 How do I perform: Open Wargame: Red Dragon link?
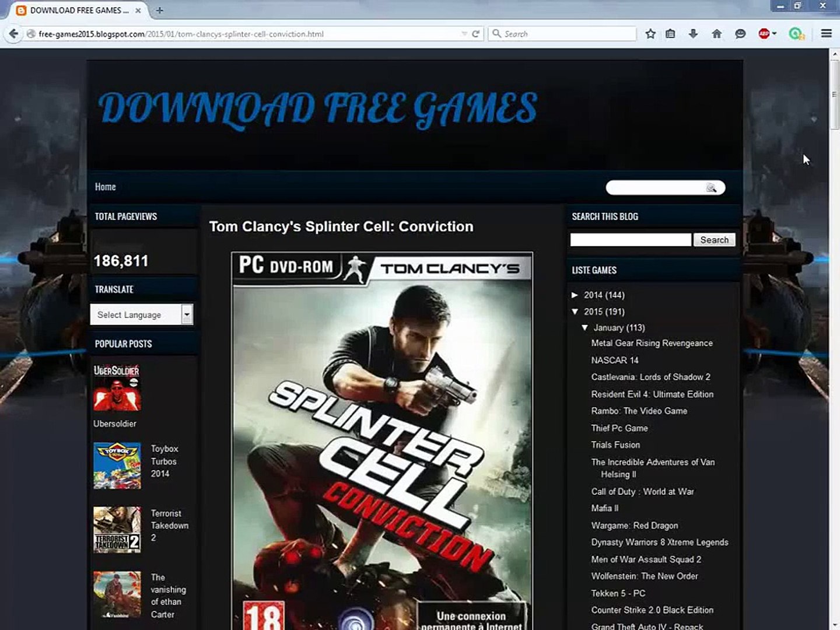tap(635, 526)
